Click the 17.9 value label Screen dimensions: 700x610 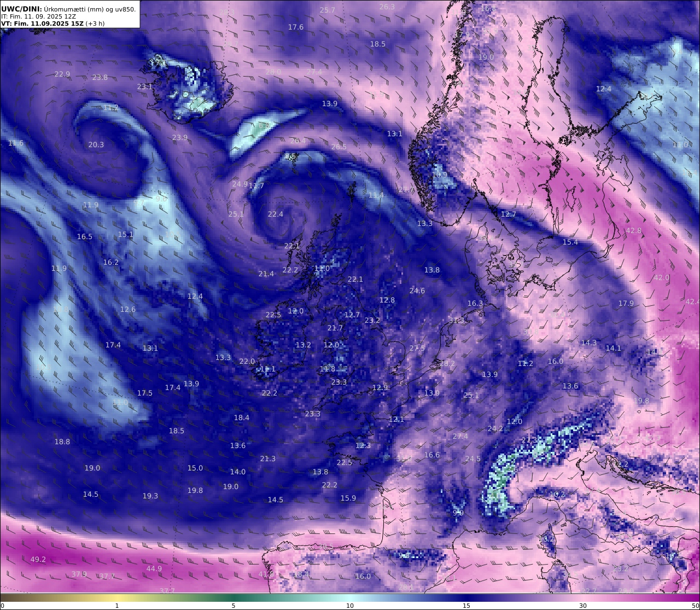(x=626, y=303)
